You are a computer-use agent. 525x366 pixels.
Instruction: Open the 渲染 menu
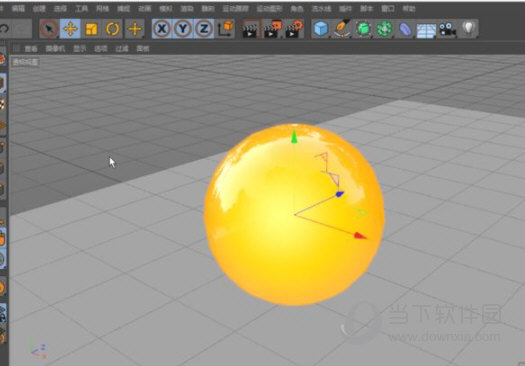187,9
